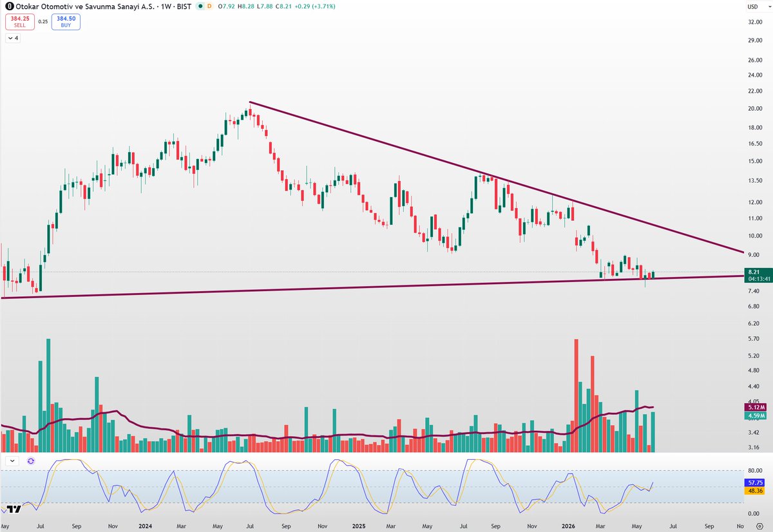Click the volume value label 4.59M
The width and height of the screenshot is (773, 532).
[755, 416]
